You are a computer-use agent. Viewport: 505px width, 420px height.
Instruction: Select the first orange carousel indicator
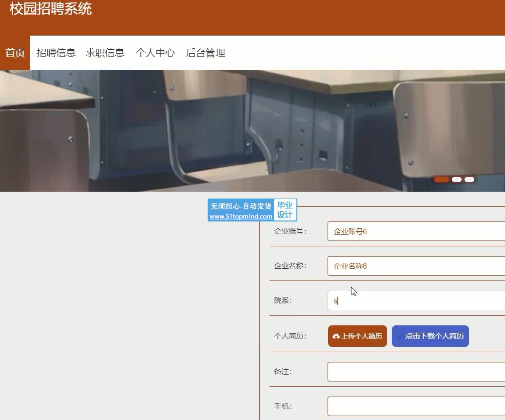441,180
